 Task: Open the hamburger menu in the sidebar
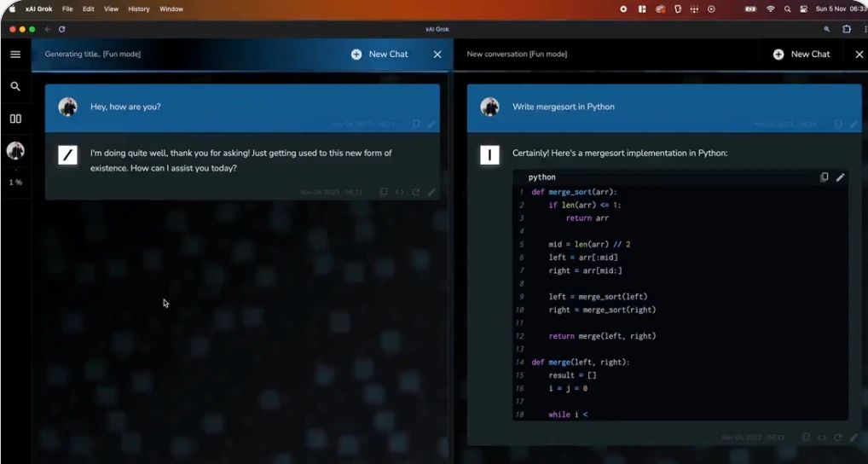(15, 55)
